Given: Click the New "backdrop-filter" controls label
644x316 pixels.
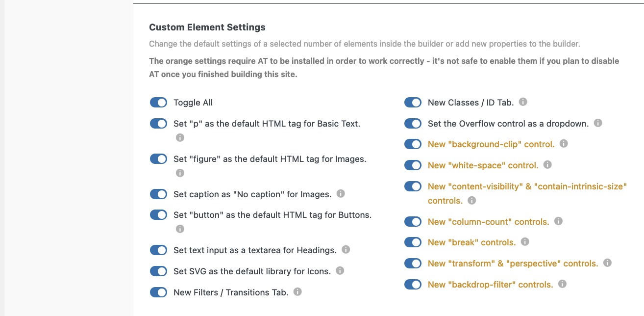Looking at the screenshot, I should click(x=491, y=285).
